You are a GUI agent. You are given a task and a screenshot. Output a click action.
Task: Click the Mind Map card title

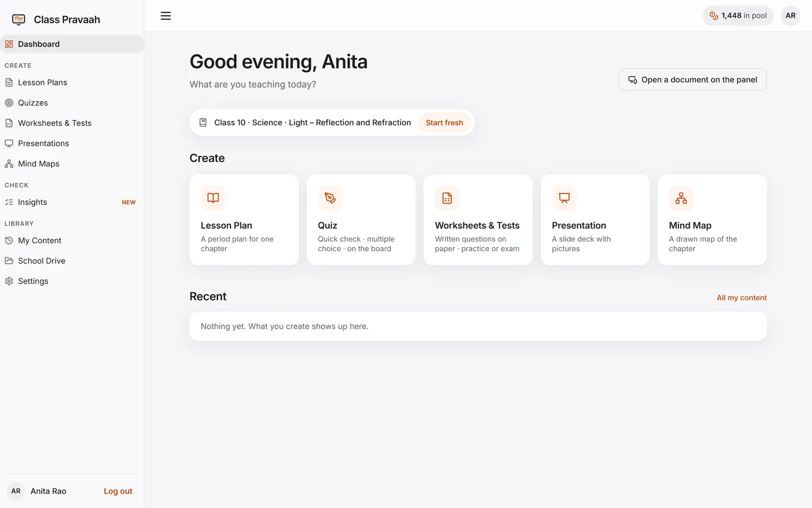[690, 225]
